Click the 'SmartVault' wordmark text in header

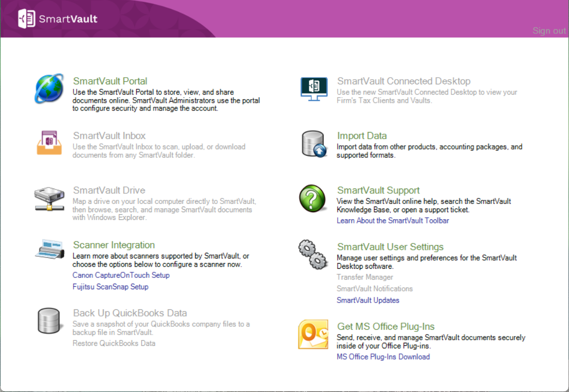pyautogui.click(x=68, y=19)
